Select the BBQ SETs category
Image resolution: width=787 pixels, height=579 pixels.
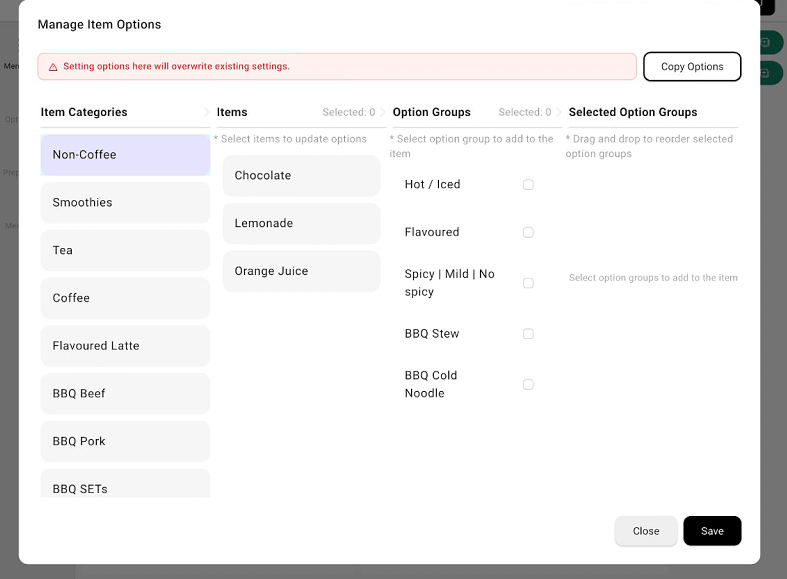pyautogui.click(x=125, y=484)
